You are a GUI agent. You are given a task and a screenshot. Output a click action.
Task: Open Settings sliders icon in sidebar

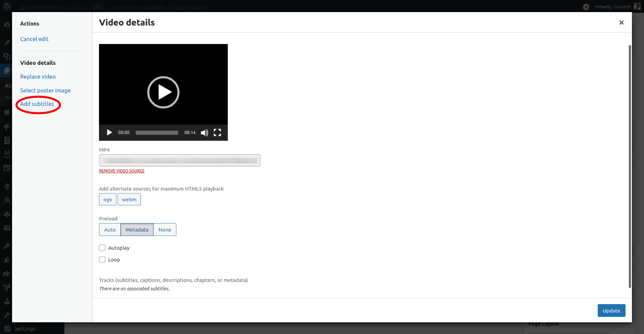7,328
